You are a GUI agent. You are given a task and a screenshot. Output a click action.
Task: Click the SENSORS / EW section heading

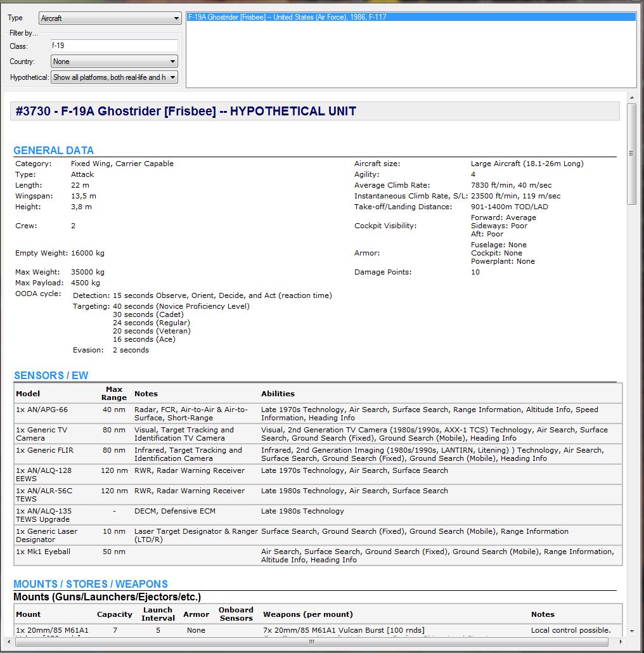[51, 375]
